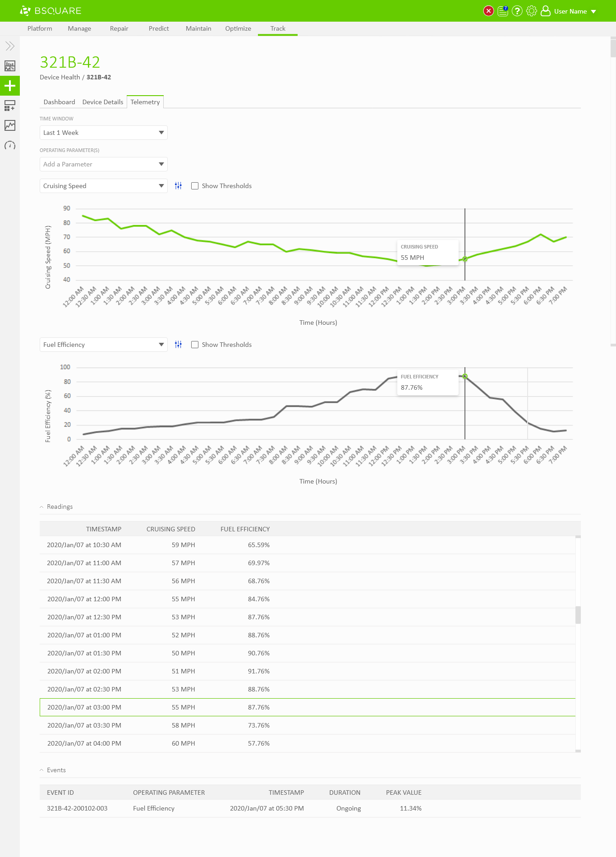This screenshot has width=616, height=857.
Task: Open the settings gear icon
Action: 532,11
